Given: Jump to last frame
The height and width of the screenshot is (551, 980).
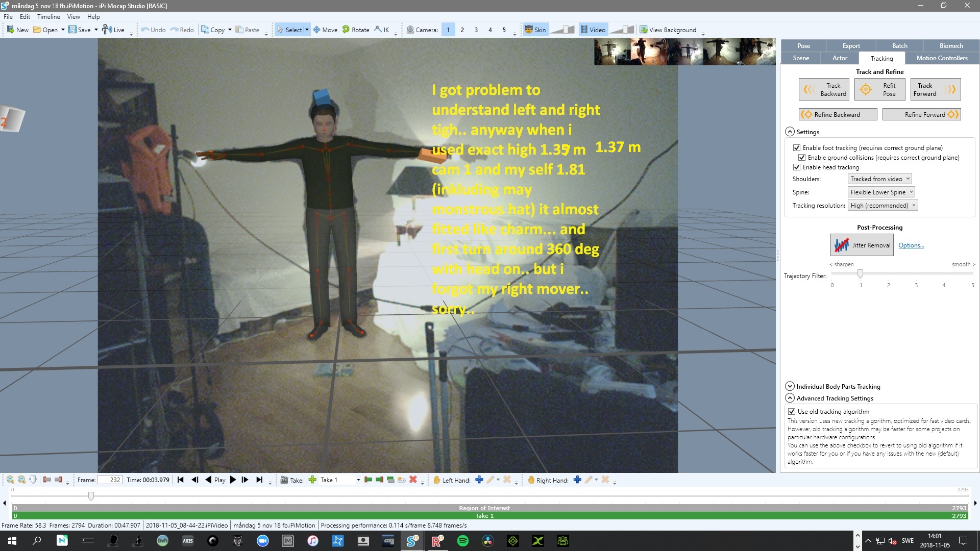Looking at the screenshot, I should pyautogui.click(x=259, y=480).
